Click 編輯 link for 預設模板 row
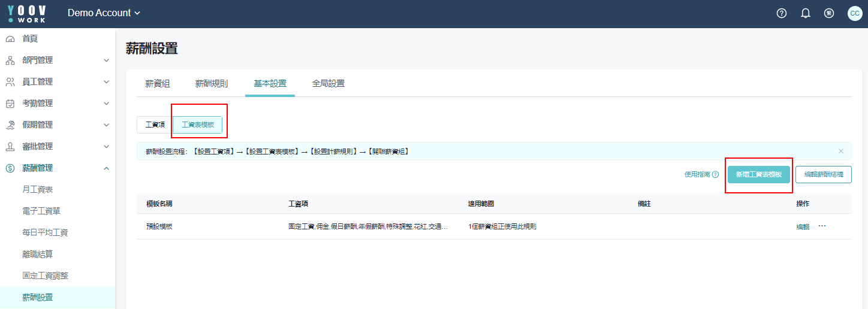The image size is (868, 309). click(x=802, y=227)
